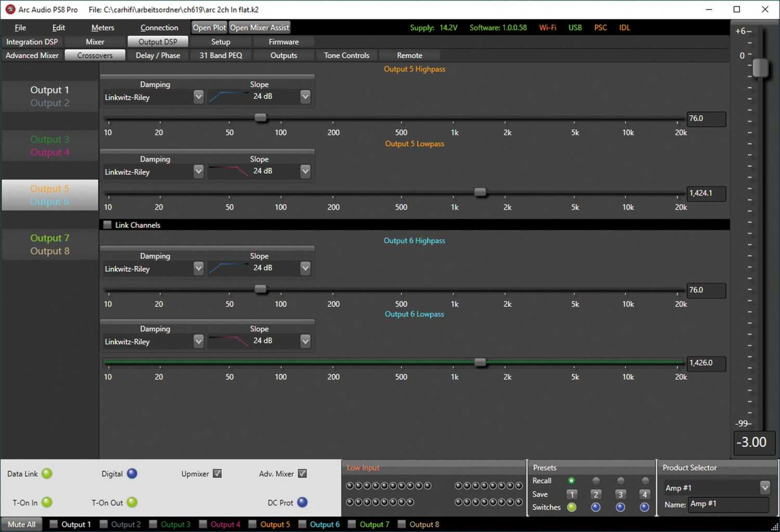Screen dimensions: 780x532
Task: Select Recall preset 4 radio
Action: (x=645, y=481)
